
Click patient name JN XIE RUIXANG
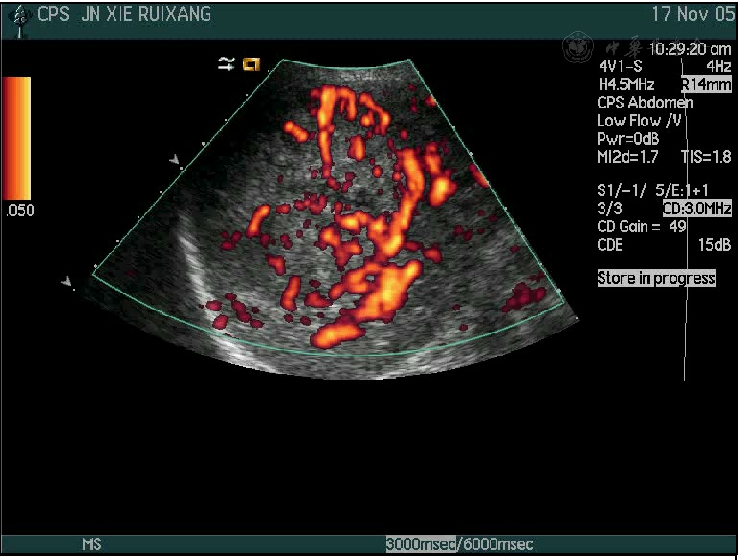click(146, 15)
